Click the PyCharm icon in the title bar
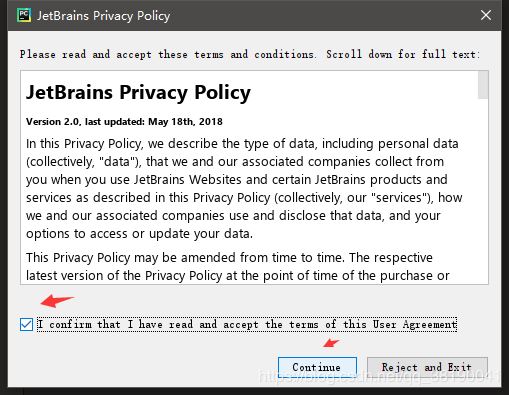Image resolution: width=509 pixels, height=395 pixels. coord(24,15)
